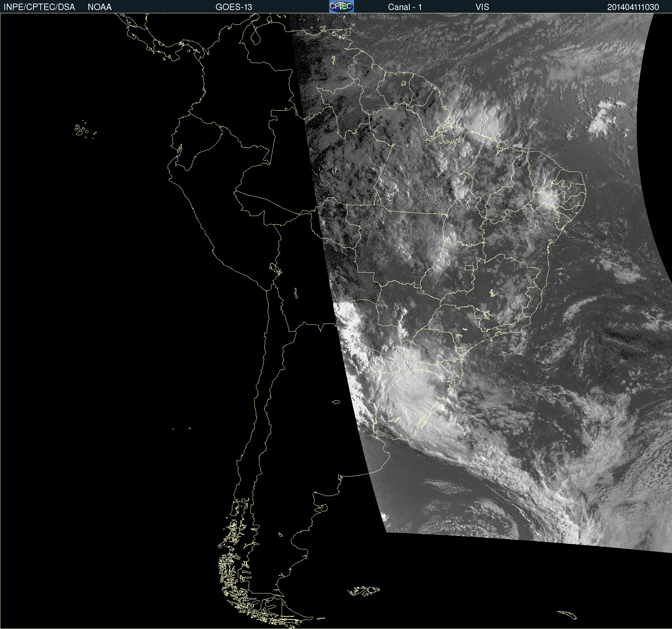Screen dimensions: 672x629
Task: Select the INPE/CPTEC/DSA header text
Action: click(x=39, y=7)
